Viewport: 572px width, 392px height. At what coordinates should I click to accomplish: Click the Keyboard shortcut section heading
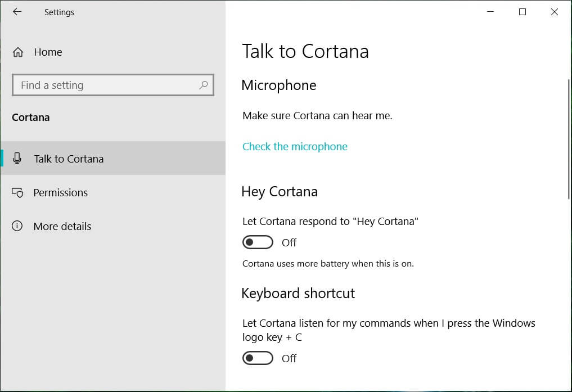298,293
